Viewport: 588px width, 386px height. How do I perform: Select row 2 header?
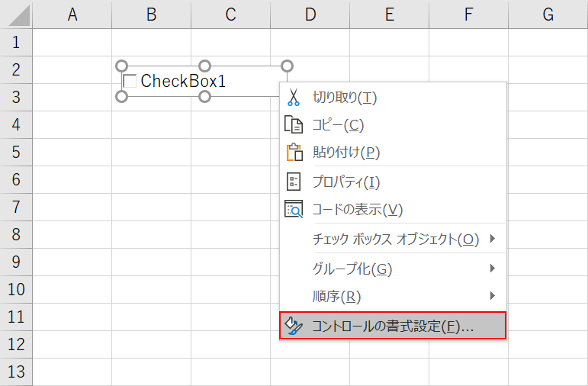click(x=16, y=69)
